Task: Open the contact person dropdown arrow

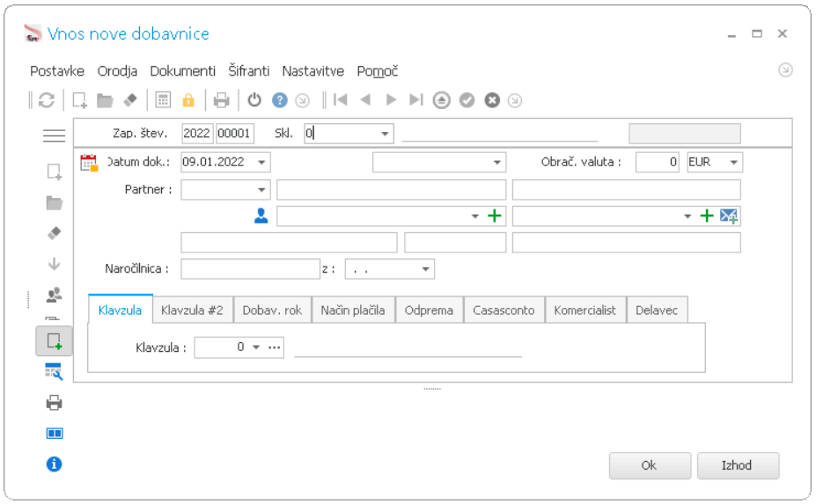Action: (x=475, y=215)
